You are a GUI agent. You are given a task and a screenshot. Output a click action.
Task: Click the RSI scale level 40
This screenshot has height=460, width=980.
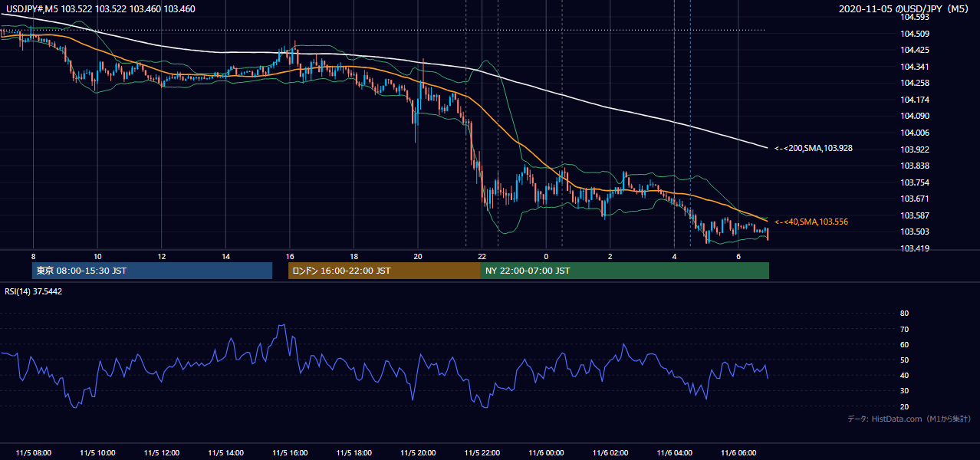click(x=904, y=376)
